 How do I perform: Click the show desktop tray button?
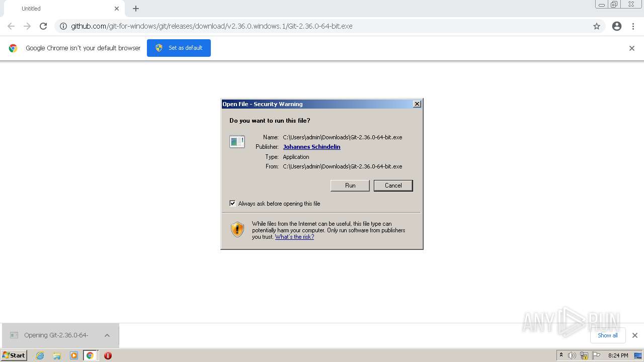click(638, 355)
